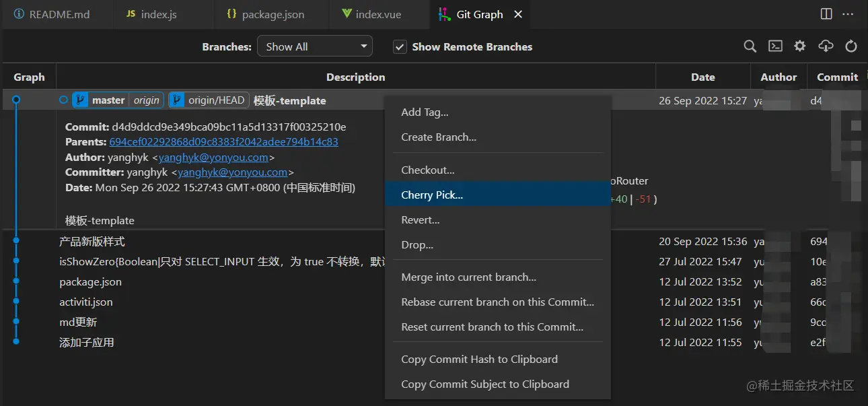Open the Find search icon in the toolbar
The width and height of the screenshot is (868, 406).
(750, 46)
